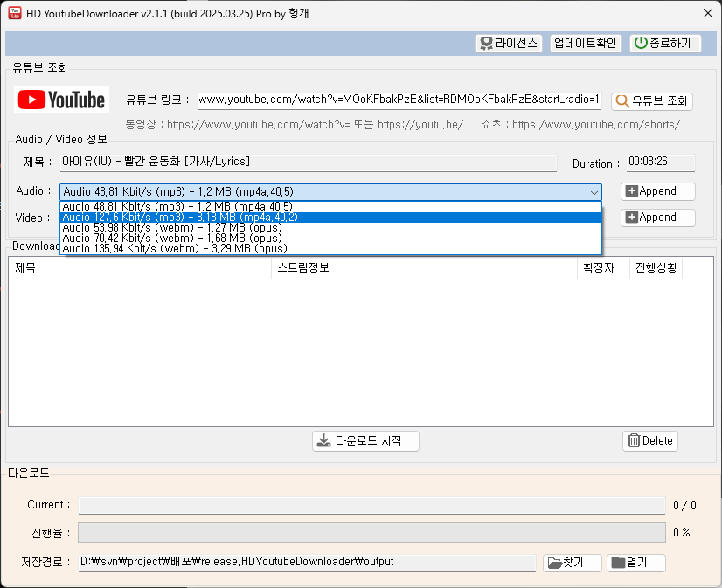Screen dimensions: 722x588
Task: Choose Audio 135.94 Kbit/s webm 3.29 MB
Action: (x=330, y=249)
